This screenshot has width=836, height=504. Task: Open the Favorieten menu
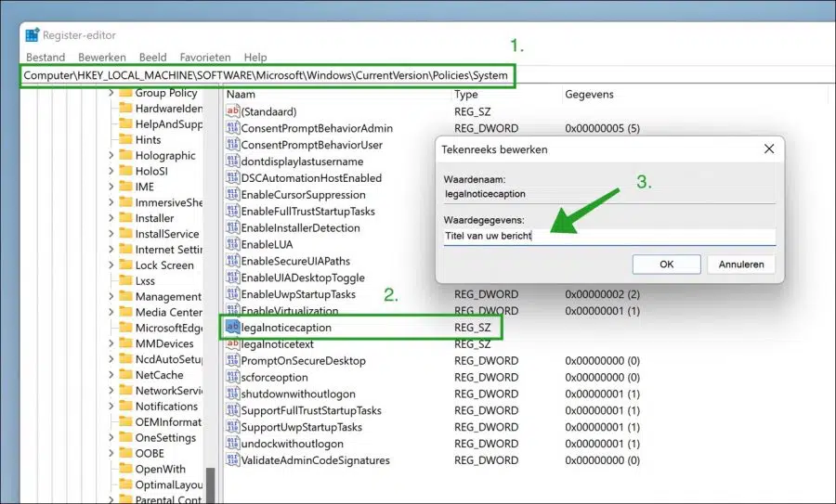(x=205, y=57)
